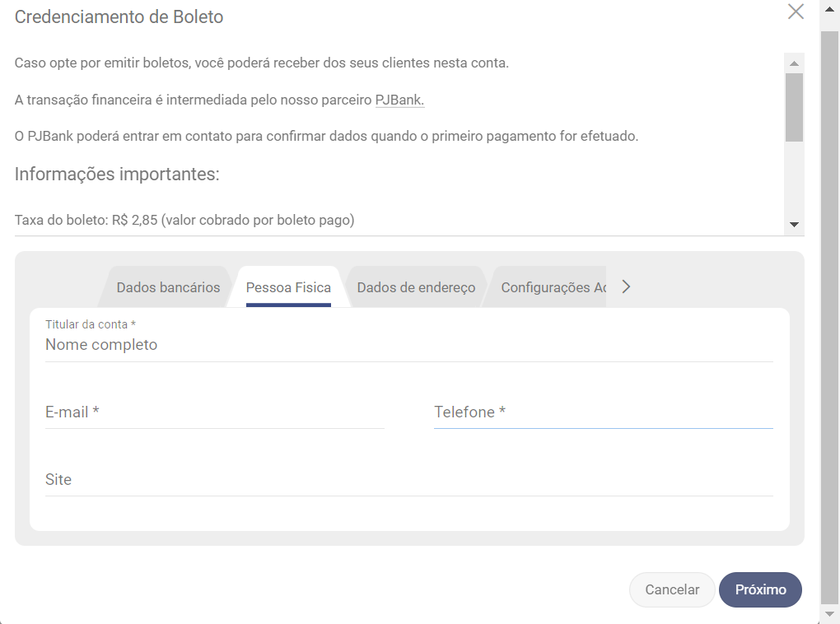Screen dimensions: 840x624
Task: Click the info text scrollbar down arrow
Action: point(794,225)
